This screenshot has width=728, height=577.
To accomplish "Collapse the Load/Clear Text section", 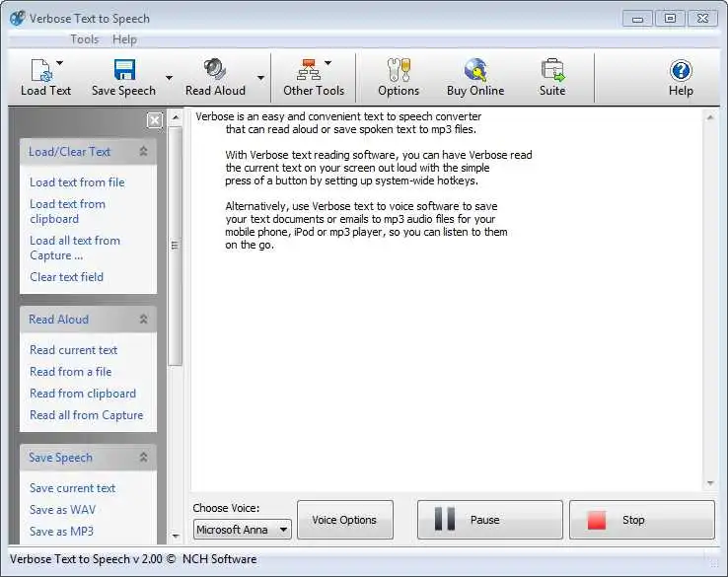I will click(143, 151).
